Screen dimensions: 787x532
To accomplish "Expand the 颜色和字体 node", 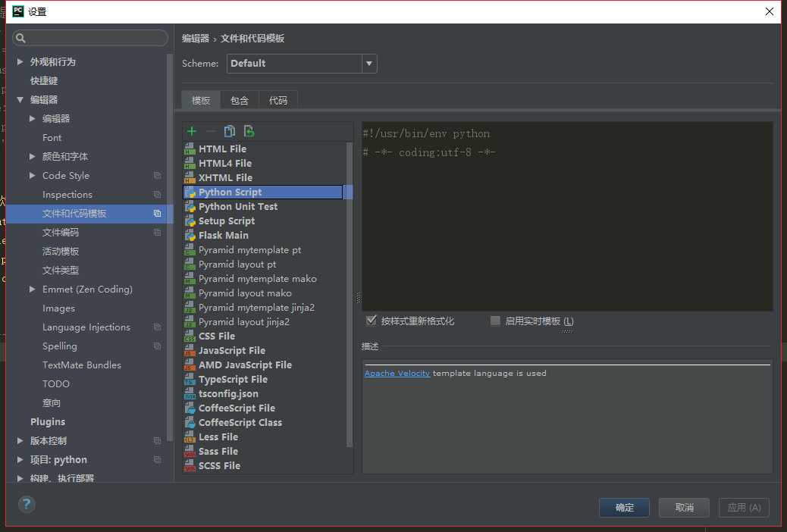I will pyautogui.click(x=32, y=157).
